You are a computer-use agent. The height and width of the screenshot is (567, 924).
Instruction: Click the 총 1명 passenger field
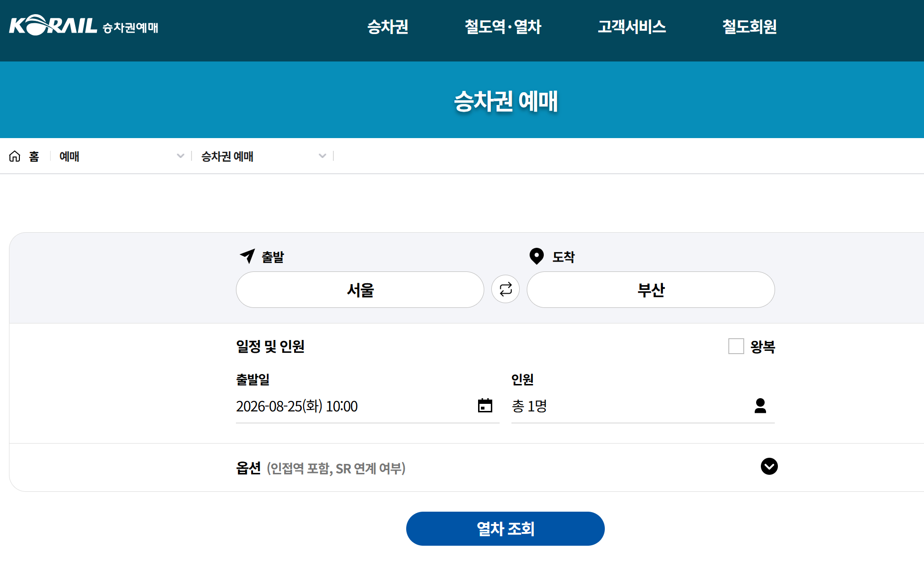[643, 406]
